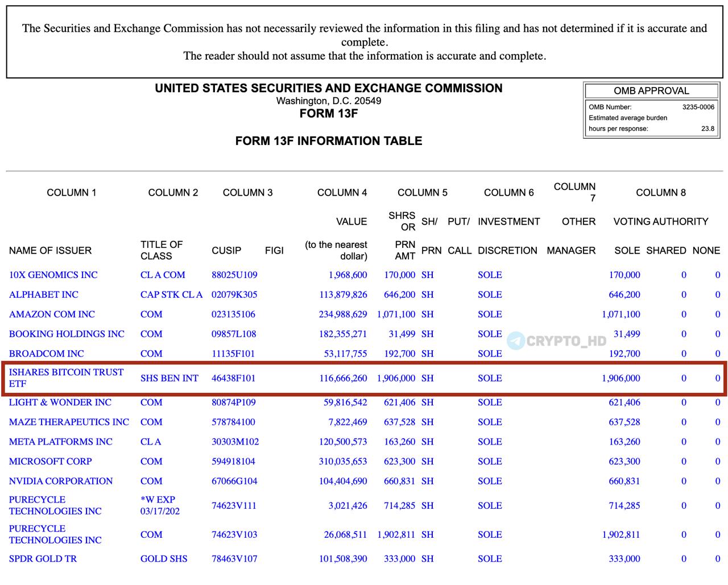Click the Washington, D.C. 20549 address line

(x=329, y=101)
